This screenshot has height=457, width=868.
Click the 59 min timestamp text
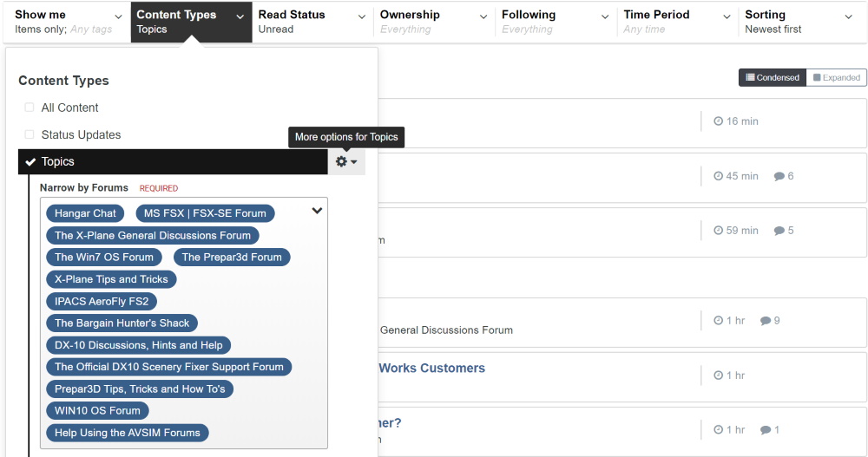tap(742, 230)
